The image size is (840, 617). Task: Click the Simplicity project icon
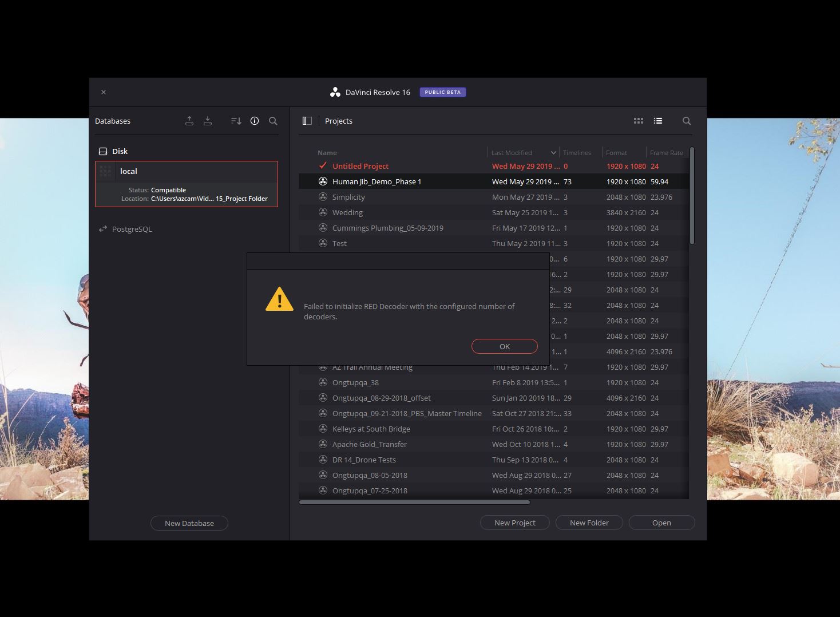(323, 196)
